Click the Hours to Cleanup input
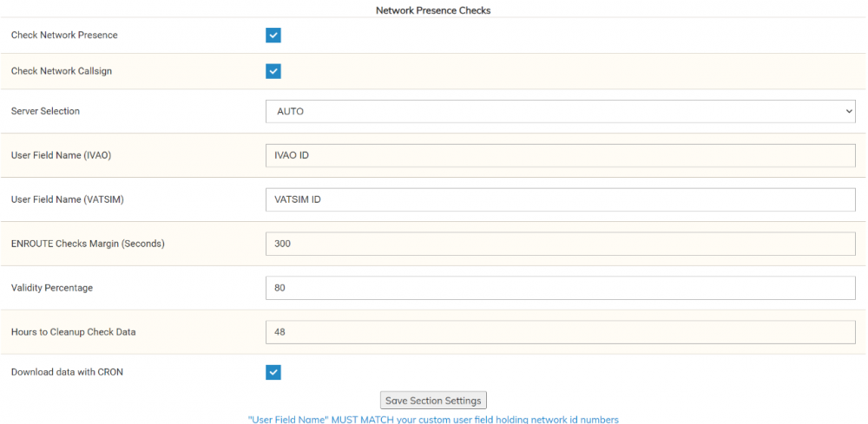The image size is (868, 424). tap(560, 332)
